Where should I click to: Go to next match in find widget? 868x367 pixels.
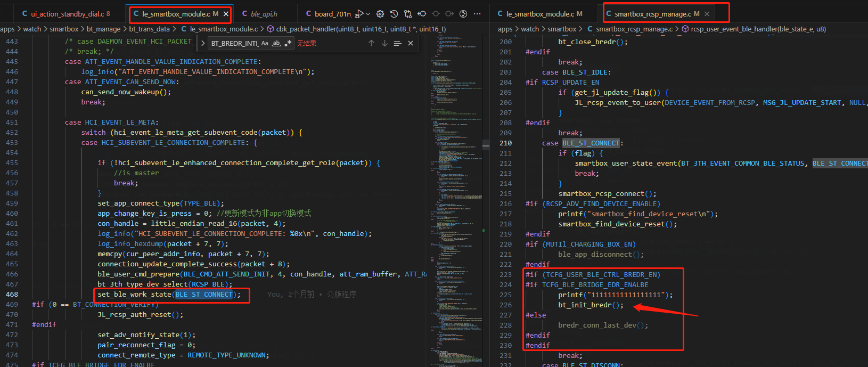384,43
